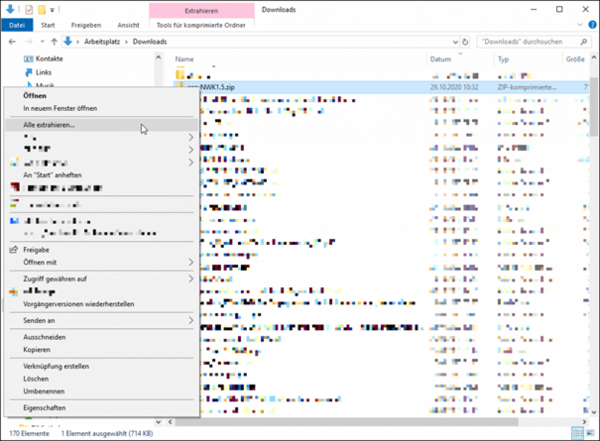Click the back navigation arrow
Screen dimensions: 600x441
tap(10, 41)
